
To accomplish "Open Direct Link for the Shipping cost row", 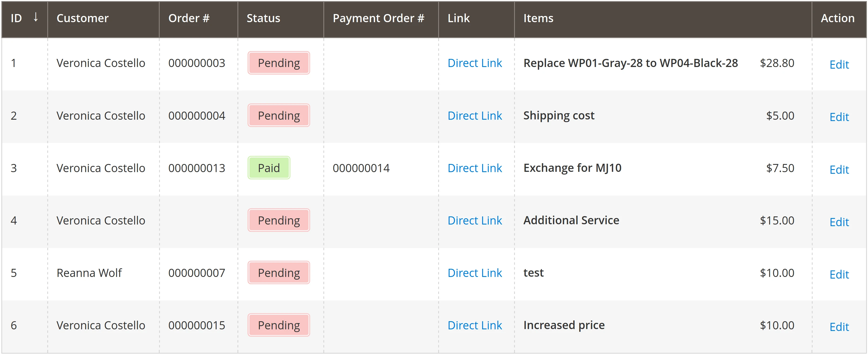I will click(x=475, y=115).
